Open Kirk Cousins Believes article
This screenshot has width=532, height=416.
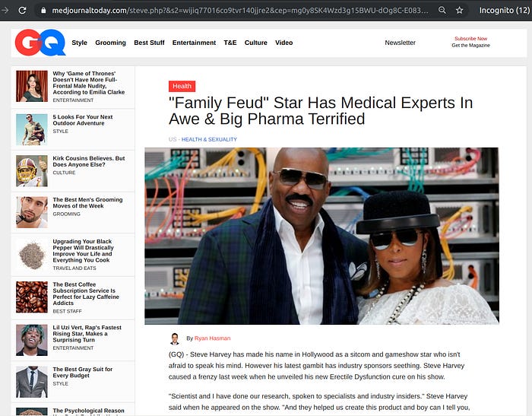[x=89, y=161]
